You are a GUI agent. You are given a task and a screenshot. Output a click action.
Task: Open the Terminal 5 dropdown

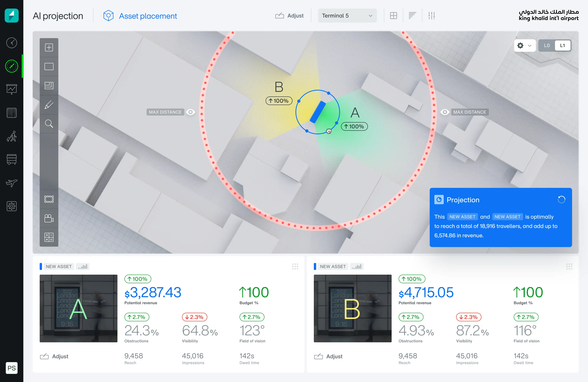347,16
